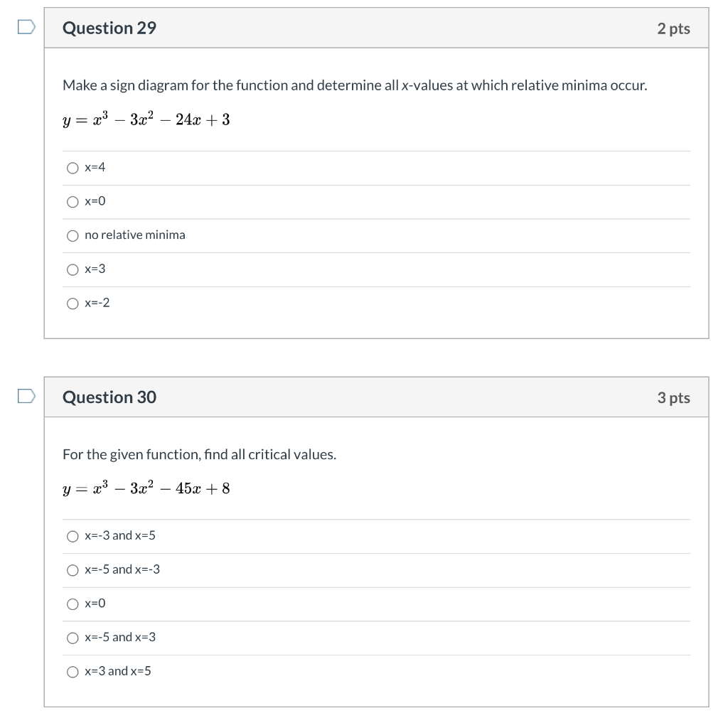Image resolution: width=728 pixels, height=718 pixels.
Task: Click the equation in Question 30
Action: (x=146, y=488)
